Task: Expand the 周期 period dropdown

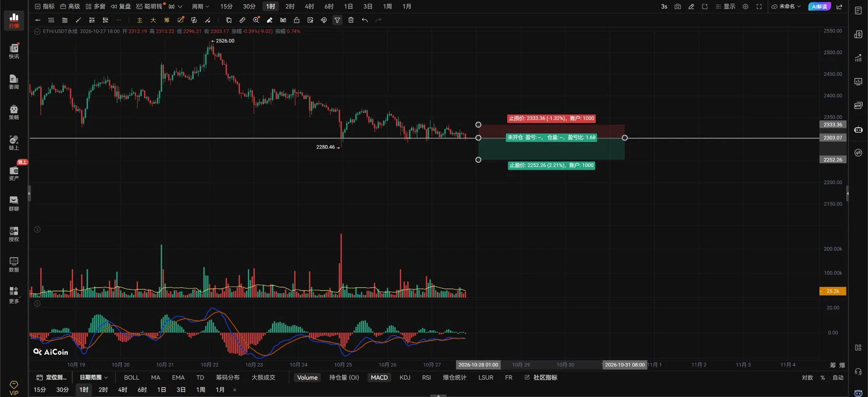Action: point(201,7)
